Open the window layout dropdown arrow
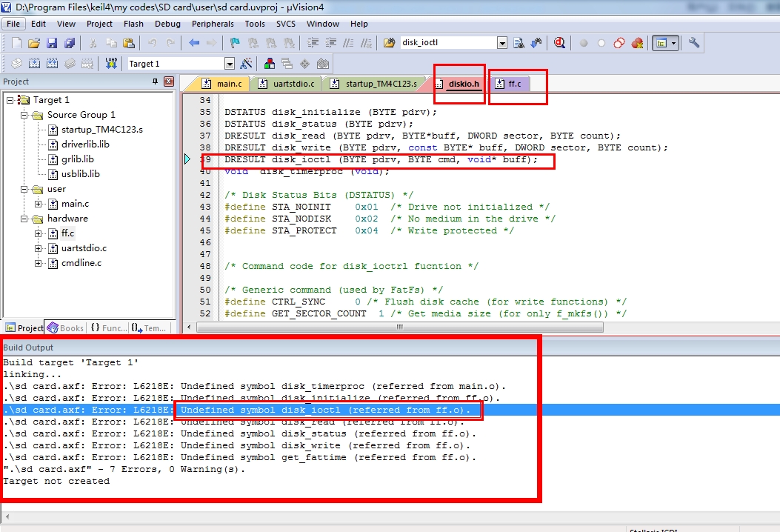The height and width of the screenshot is (532, 780). click(673, 43)
